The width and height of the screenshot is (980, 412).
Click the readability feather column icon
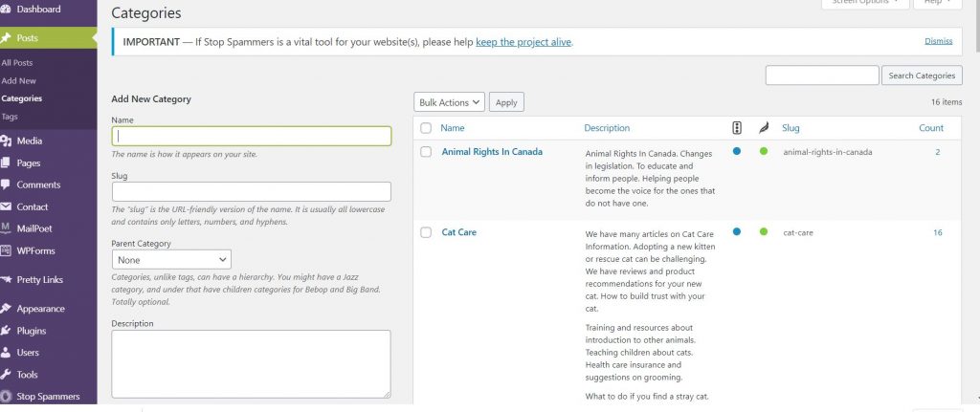[x=763, y=128]
